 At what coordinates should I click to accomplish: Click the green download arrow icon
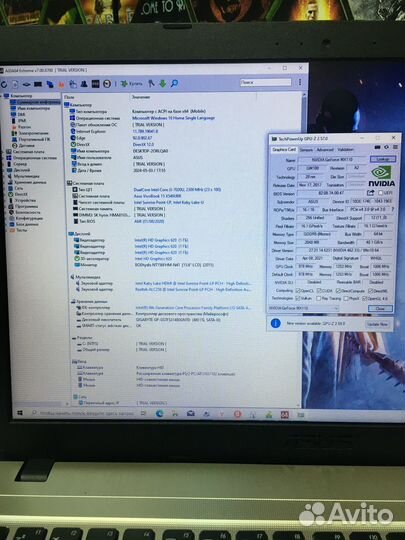pos(163,83)
